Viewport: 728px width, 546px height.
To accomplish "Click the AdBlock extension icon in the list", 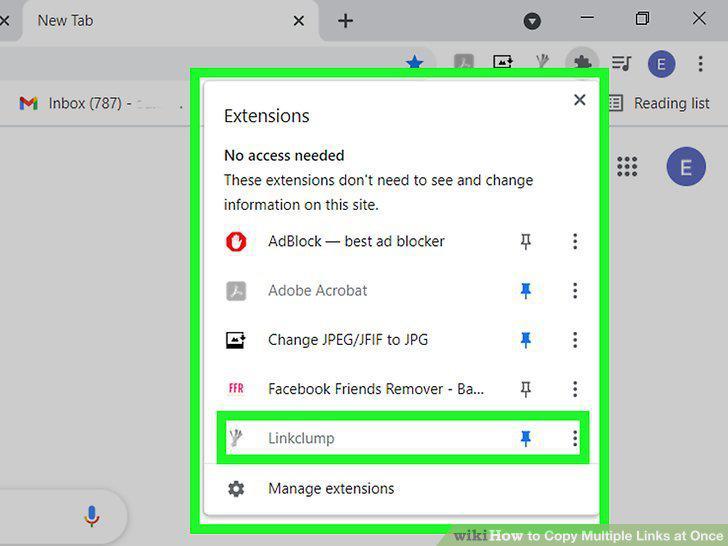I will [x=236, y=241].
